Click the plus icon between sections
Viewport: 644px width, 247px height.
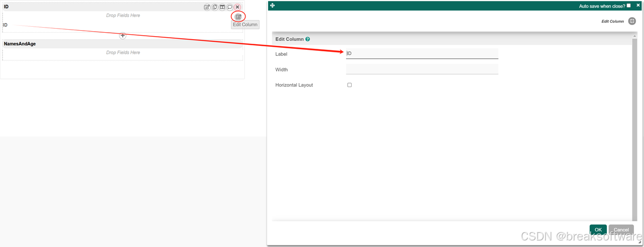123,35
